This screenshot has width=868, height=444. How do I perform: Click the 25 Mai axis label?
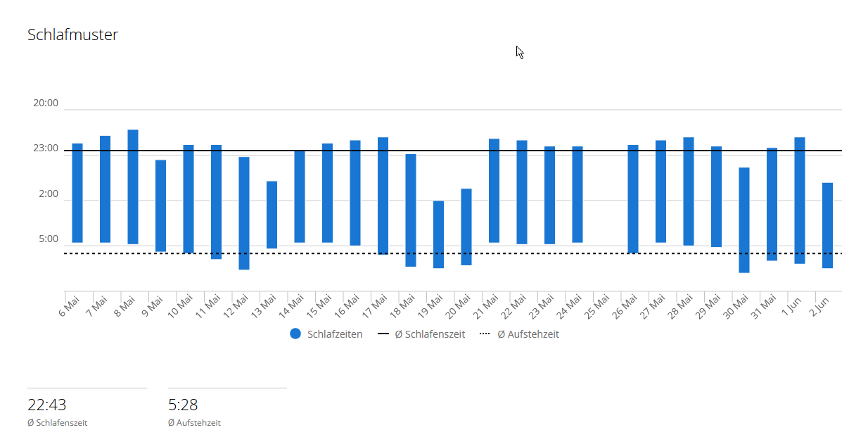click(598, 306)
